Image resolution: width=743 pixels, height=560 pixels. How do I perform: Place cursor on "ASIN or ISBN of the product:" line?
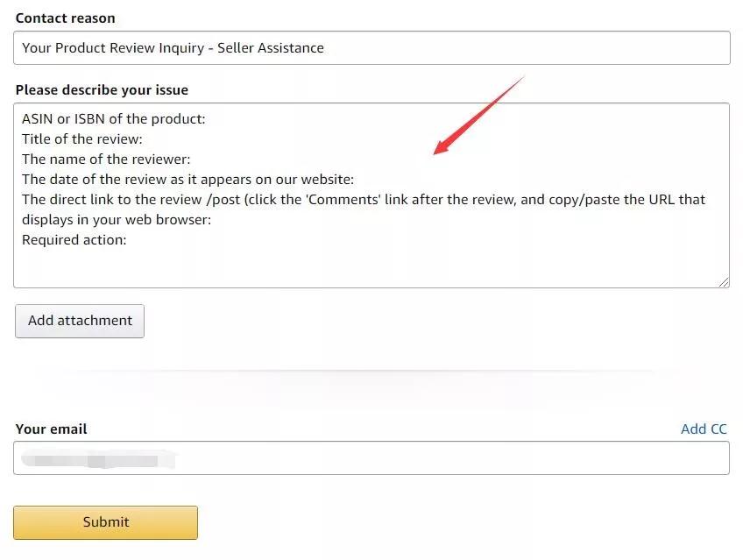114,118
